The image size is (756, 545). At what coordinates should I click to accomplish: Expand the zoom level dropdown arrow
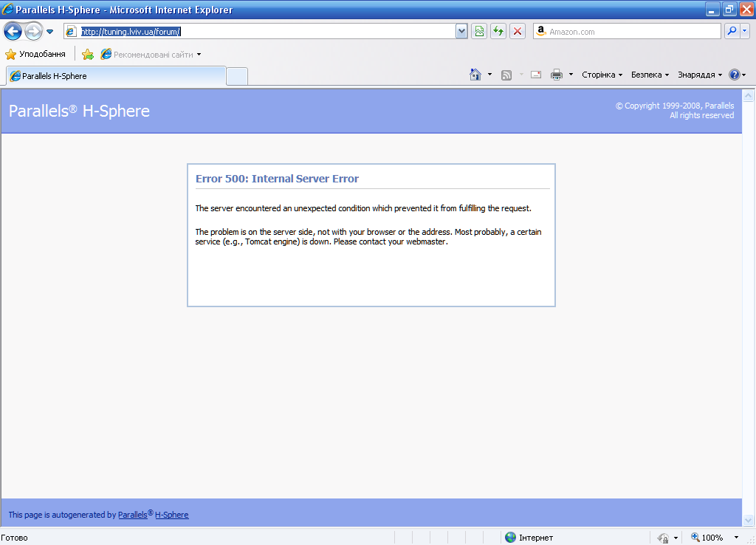pos(736,538)
